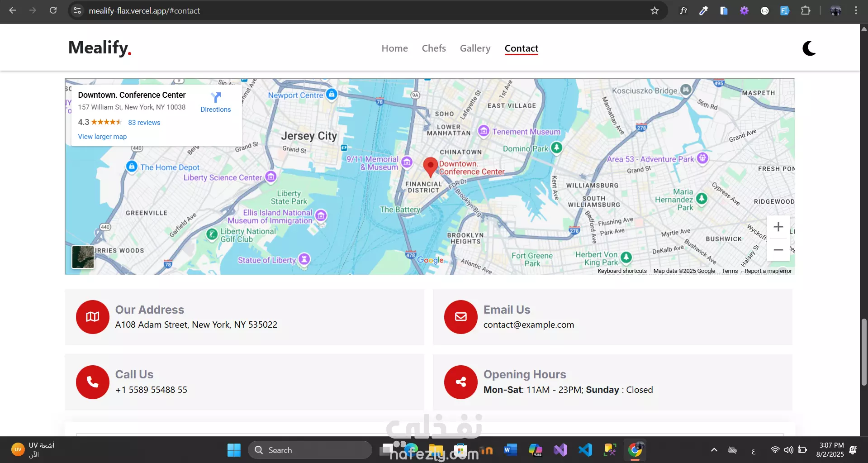Click the Area 53 Adventure Park marker
868x463 pixels.
(x=702, y=158)
